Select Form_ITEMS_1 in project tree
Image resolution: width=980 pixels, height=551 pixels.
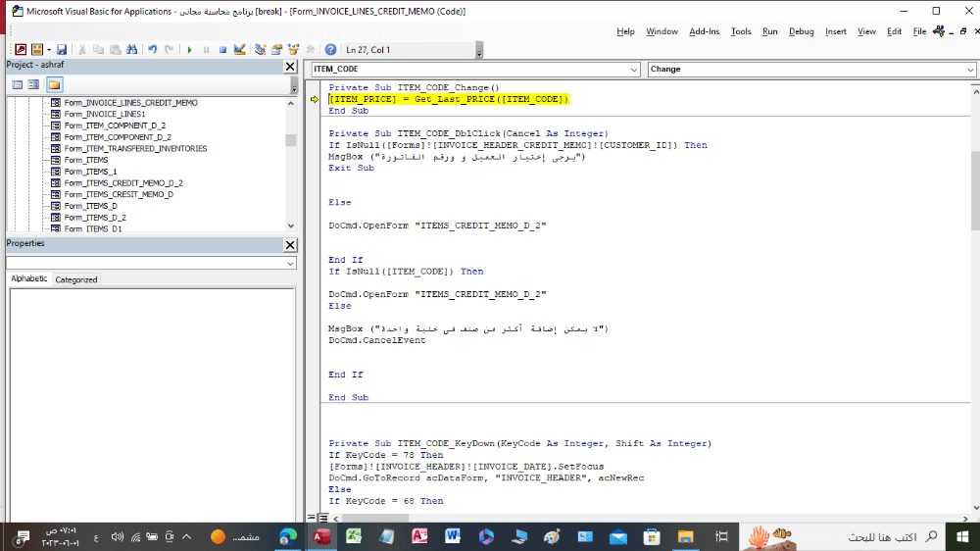pyautogui.click(x=90, y=172)
